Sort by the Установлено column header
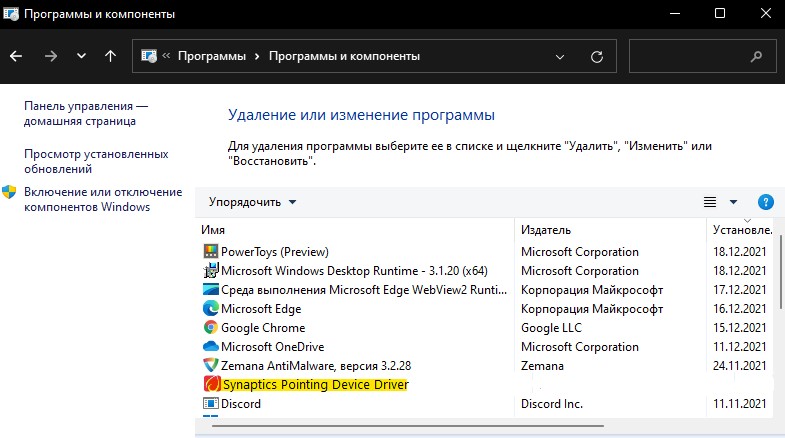The image size is (785, 438). 742,230
